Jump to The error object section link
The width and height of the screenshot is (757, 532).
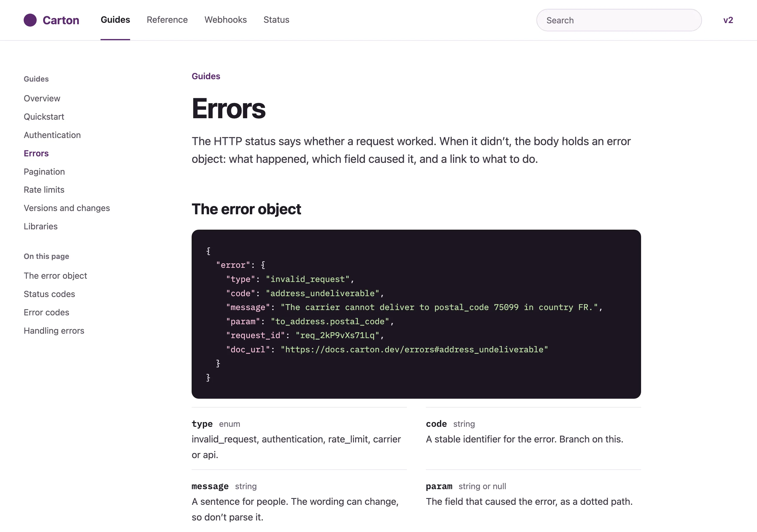[55, 275]
